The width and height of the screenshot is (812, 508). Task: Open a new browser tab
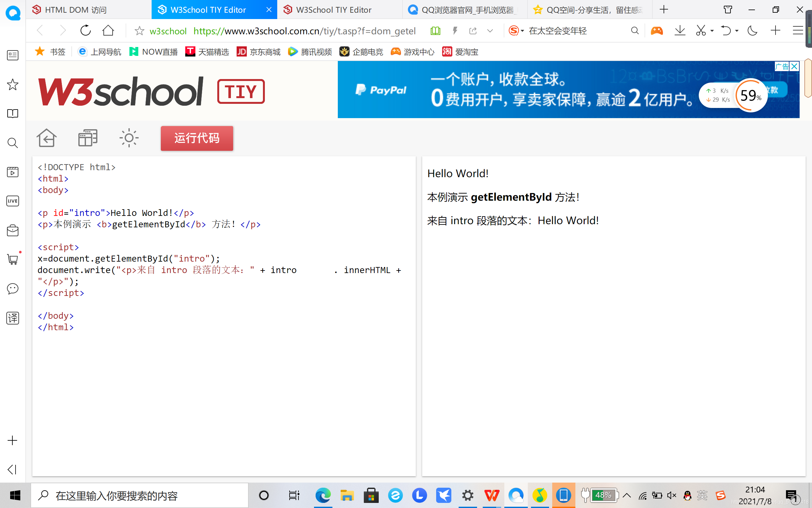coord(664,10)
